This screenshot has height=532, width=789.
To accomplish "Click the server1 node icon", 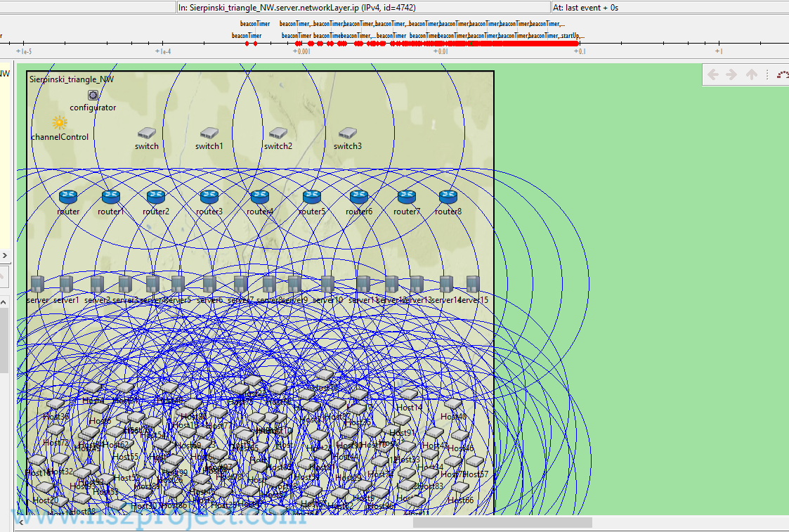I will [x=67, y=285].
